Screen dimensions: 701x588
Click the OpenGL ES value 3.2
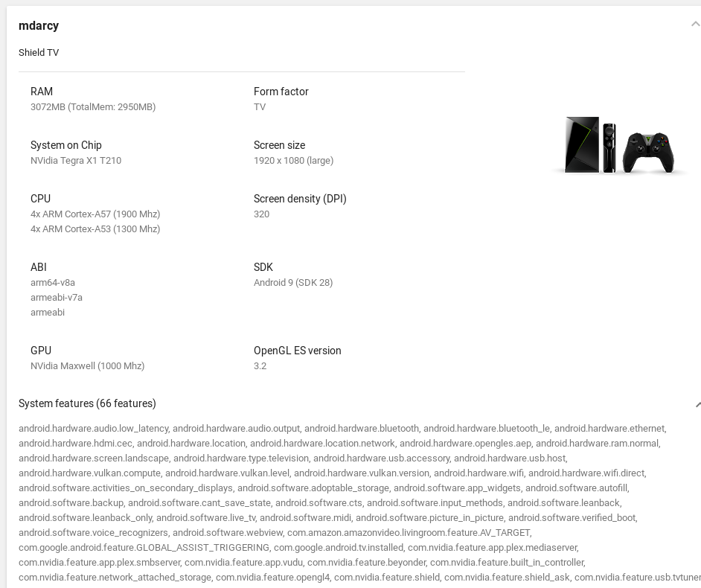tap(260, 366)
